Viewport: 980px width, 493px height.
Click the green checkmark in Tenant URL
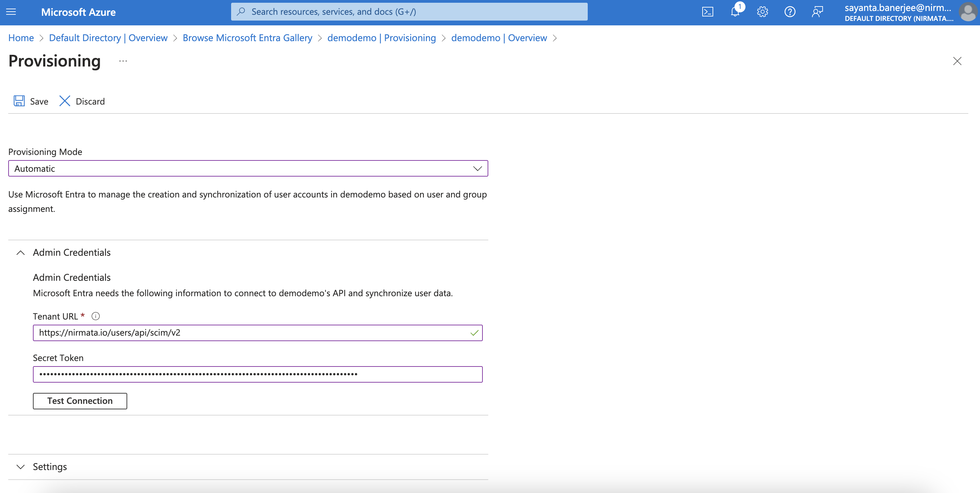click(x=474, y=333)
